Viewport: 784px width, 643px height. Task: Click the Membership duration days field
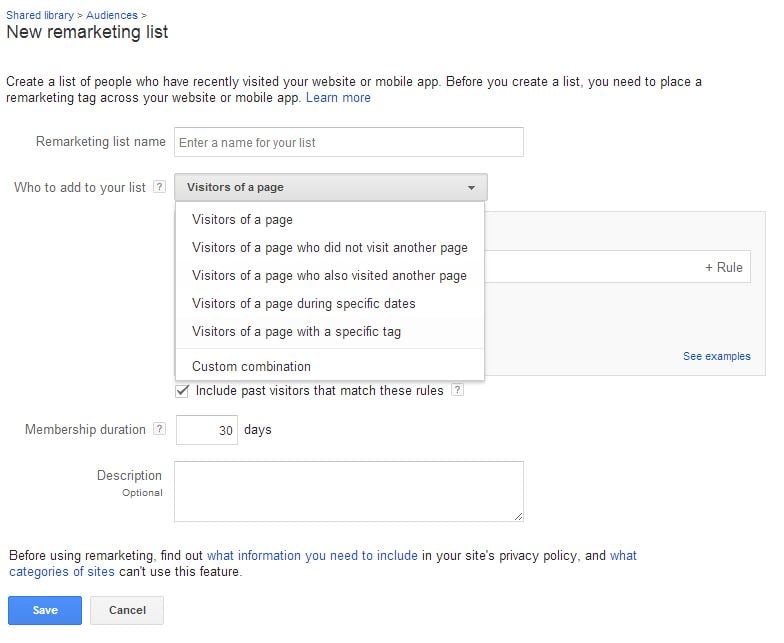click(x=206, y=430)
